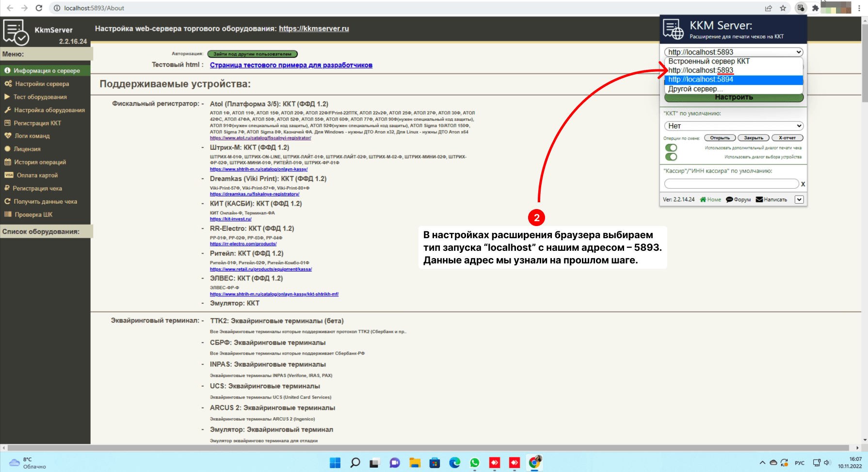This screenshot has width=868, height=472.
Task: Open Microsoft Edge from the taskbar
Action: point(454,463)
